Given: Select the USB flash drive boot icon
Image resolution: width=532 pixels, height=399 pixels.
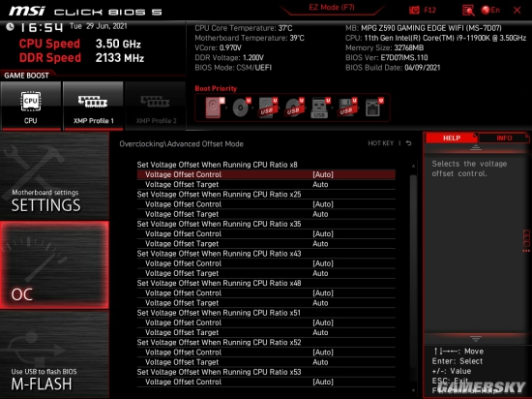Looking at the screenshot, I should 319,107.
